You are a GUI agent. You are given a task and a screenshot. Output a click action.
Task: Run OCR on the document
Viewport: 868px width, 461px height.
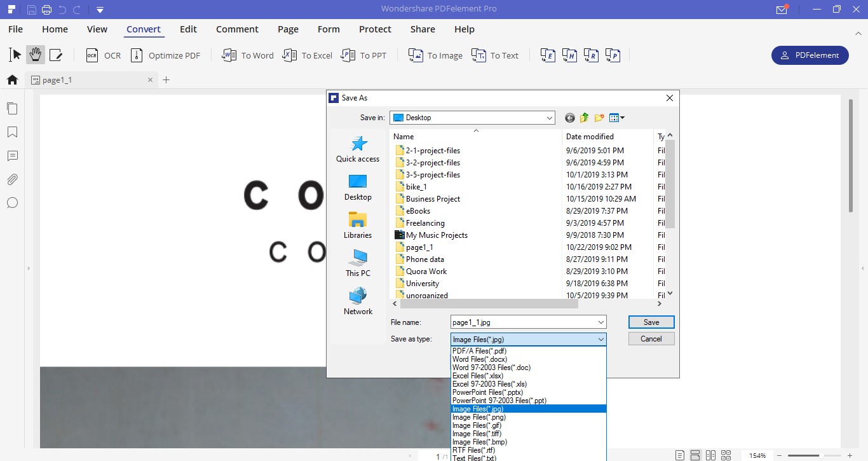pyautogui.click(x=104, y=55)
